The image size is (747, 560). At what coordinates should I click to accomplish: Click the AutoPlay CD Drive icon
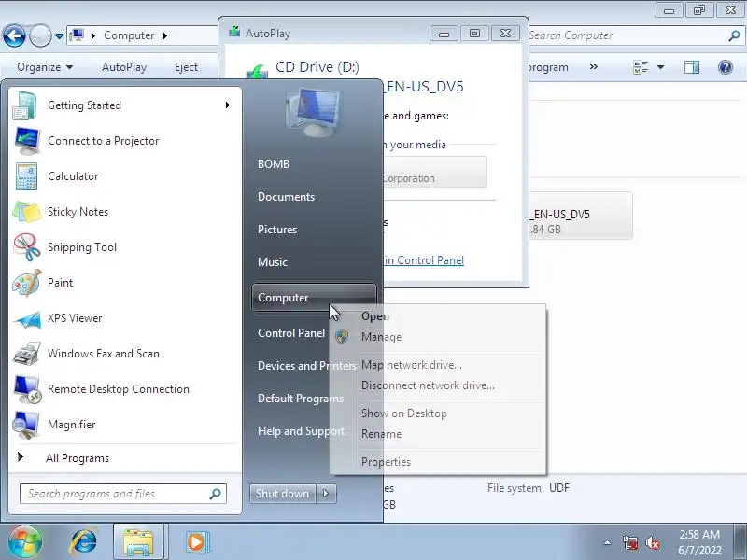(256, 72)
